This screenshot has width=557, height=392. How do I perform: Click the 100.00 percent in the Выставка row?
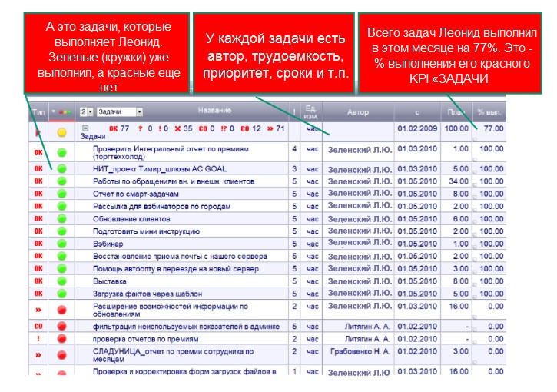492,281
